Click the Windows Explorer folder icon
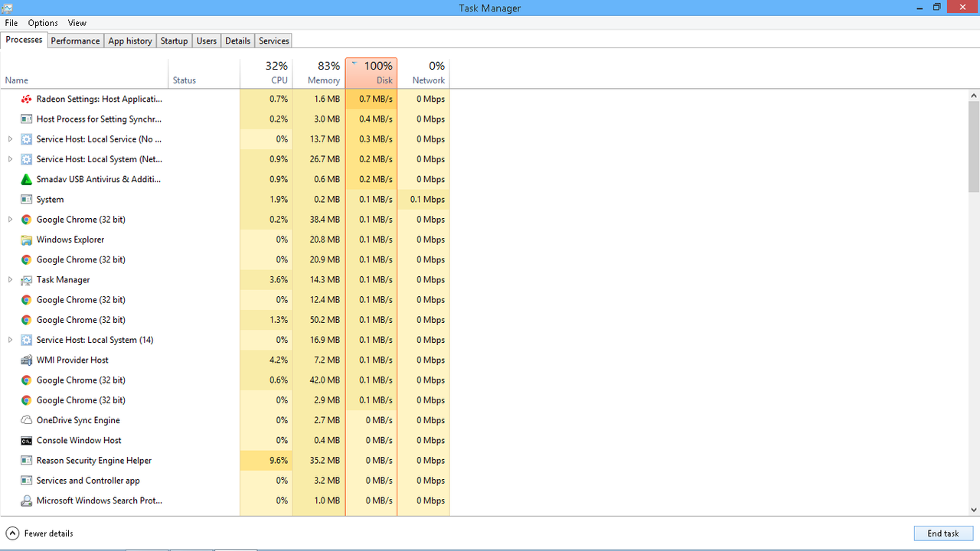The width and height of the screenshot is (980, 551). 26,240
